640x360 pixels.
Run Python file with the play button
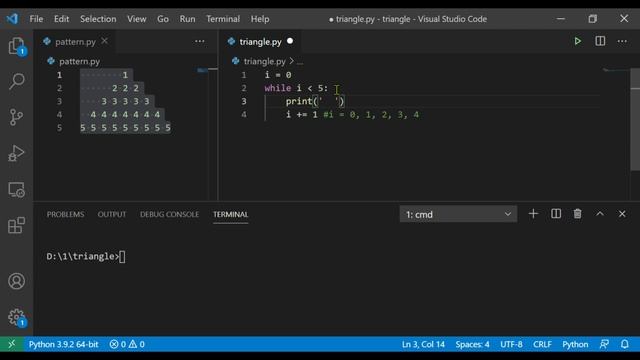577,41
